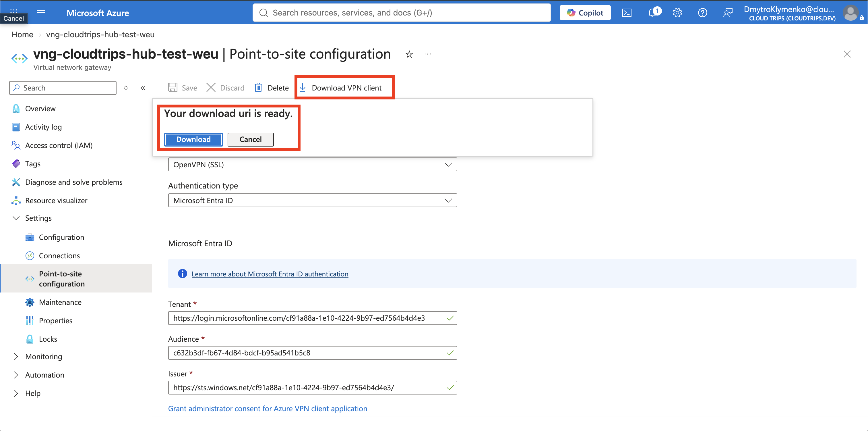The height and width of the screenshot is (431, 868).
Task: Open Learn more about Microsoft Entra ID authentication
Action: [x=270, y=274]
